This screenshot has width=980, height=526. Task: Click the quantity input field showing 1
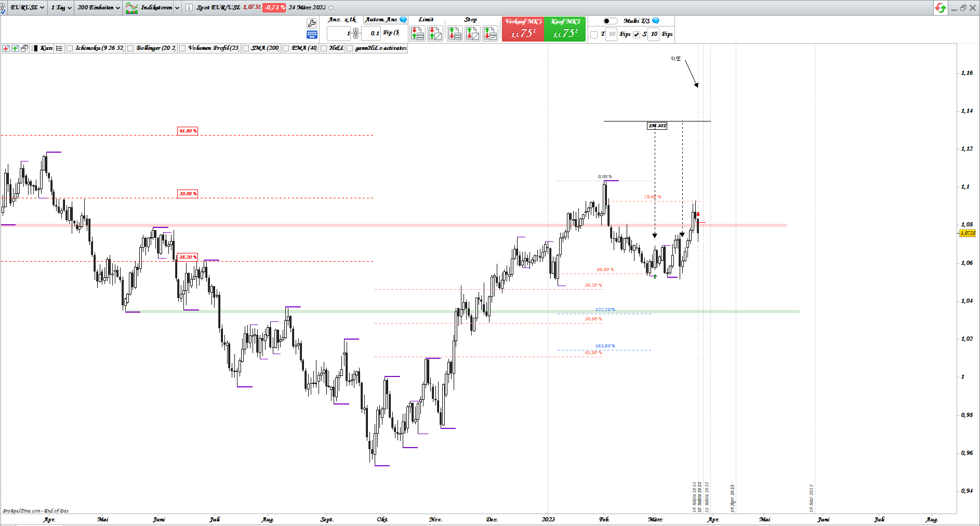point(339,34)
